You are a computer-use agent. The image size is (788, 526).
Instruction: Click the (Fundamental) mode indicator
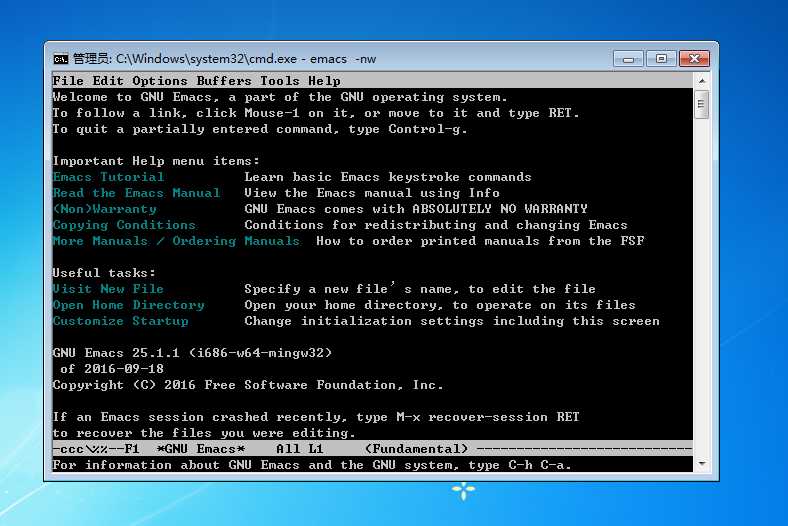[417, 449]
